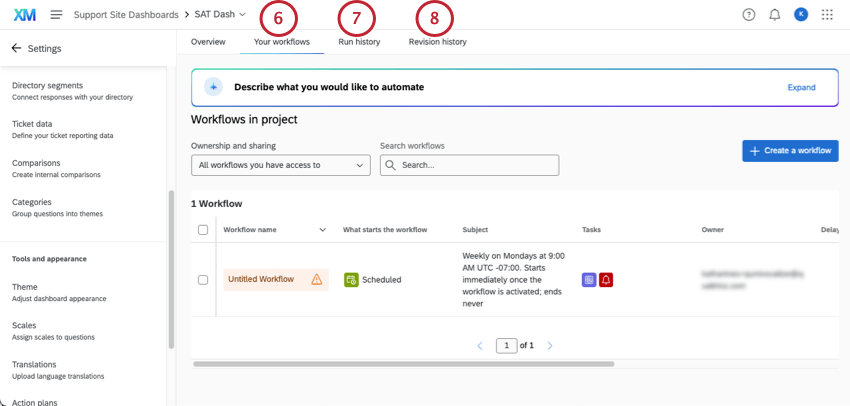
Task: Open the Ownership and sharing dropdown
Action: tap(281, 165)
